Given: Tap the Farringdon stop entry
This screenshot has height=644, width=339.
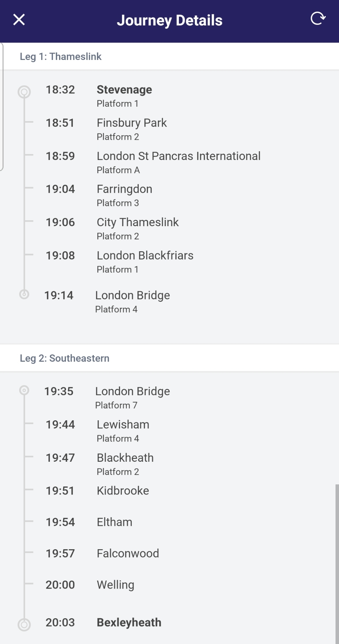Looking at the screenshot, I should click(124, 189).
